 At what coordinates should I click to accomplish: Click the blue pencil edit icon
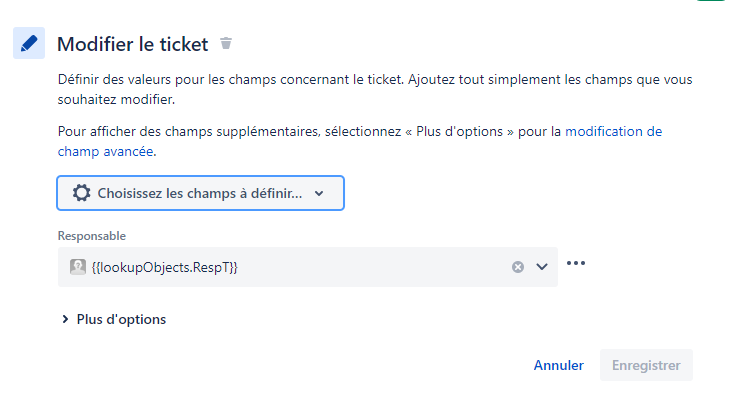[x=29, y=43]
